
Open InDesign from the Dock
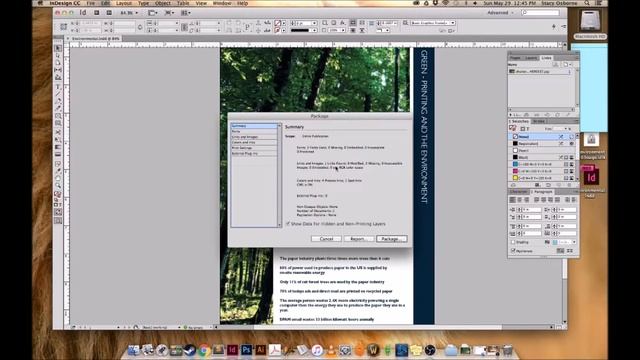232,350
